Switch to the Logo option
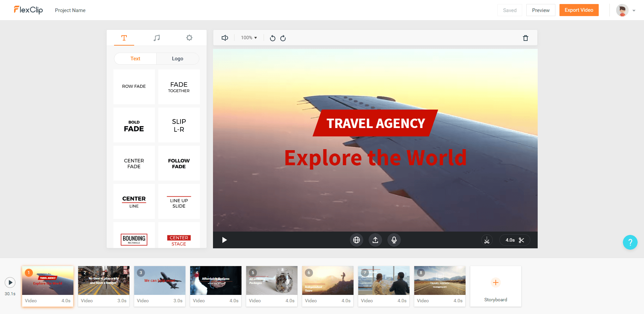Viewport: 644px width, 314px height. 177,59
